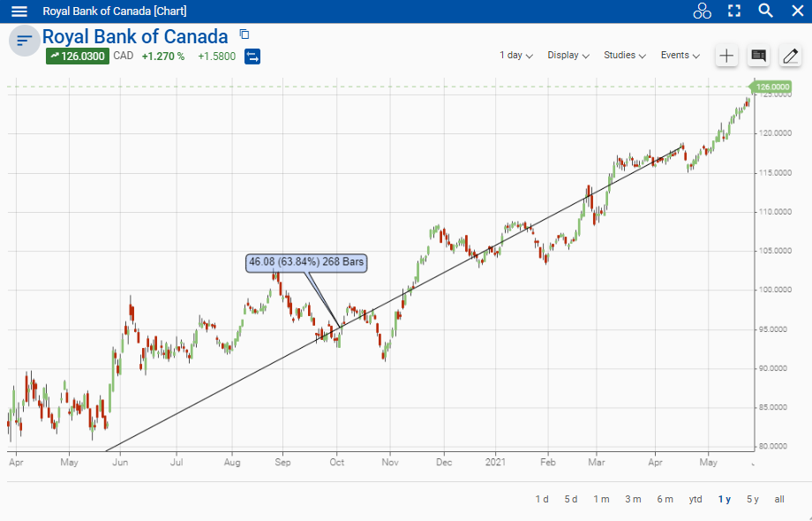Click the +1.270 % change value
This screenshot has height=521, width=812.
(x=163, y=57)
